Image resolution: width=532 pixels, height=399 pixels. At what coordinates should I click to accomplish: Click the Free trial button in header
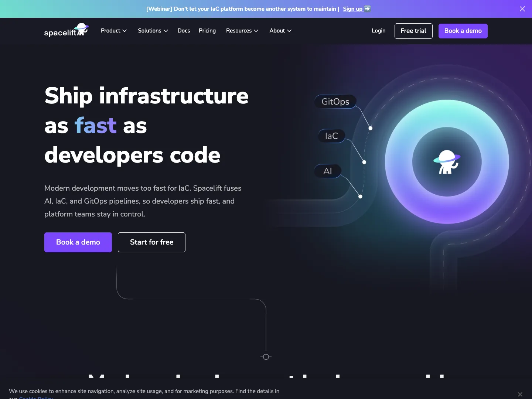pos(413,31)
